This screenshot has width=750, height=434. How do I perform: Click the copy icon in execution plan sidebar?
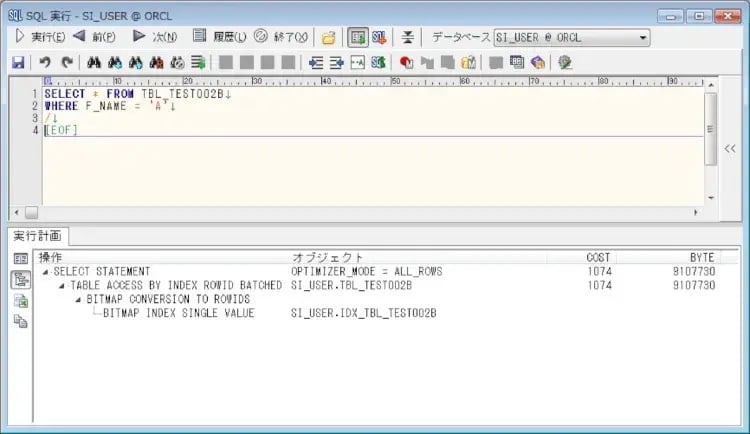[20, 321]
